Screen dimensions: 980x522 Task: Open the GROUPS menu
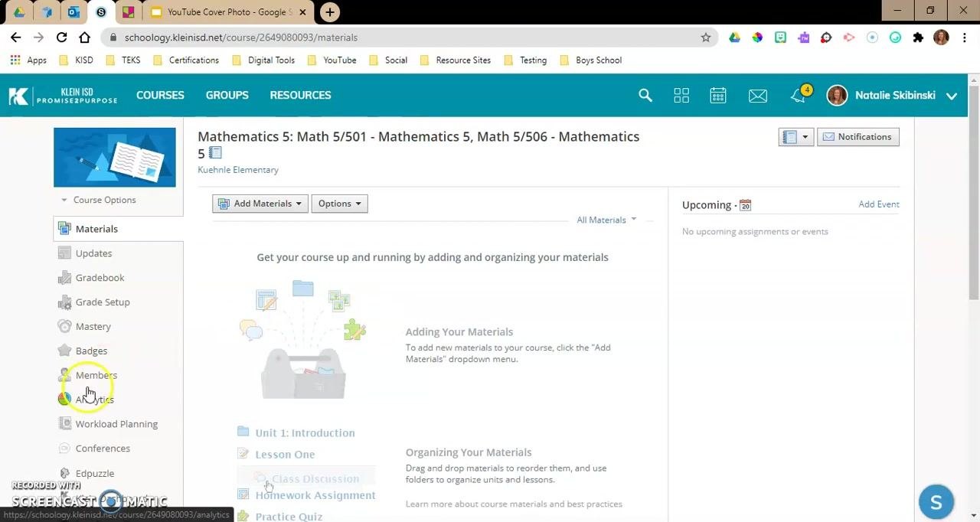tap(227, 95)
